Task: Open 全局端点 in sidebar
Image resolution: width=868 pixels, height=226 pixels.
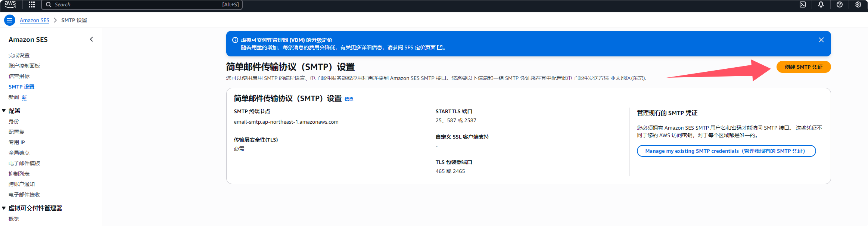Action: pyautogui.click(x=19, y=153)
